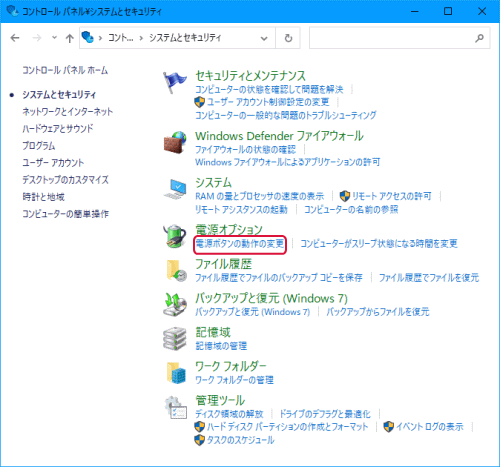500x467 pixels.
Task: Click 記憶域の管理 link
Action: 221,346
